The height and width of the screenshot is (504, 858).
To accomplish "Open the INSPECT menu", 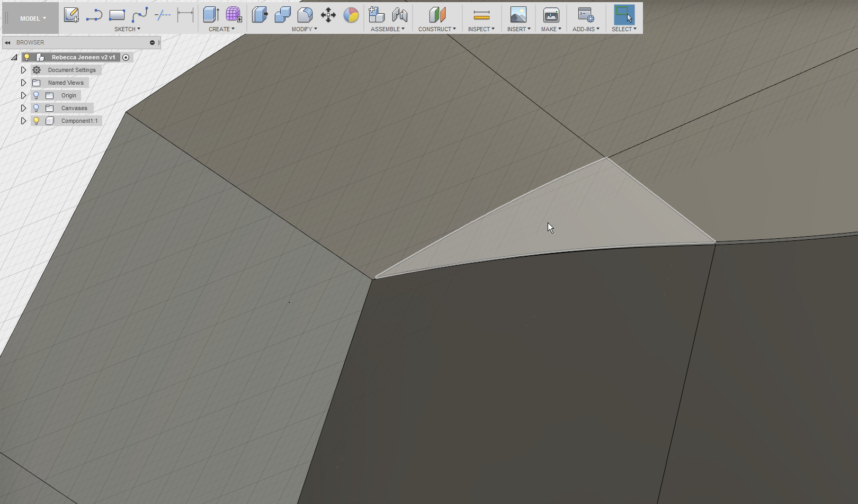I will point(480,29).
